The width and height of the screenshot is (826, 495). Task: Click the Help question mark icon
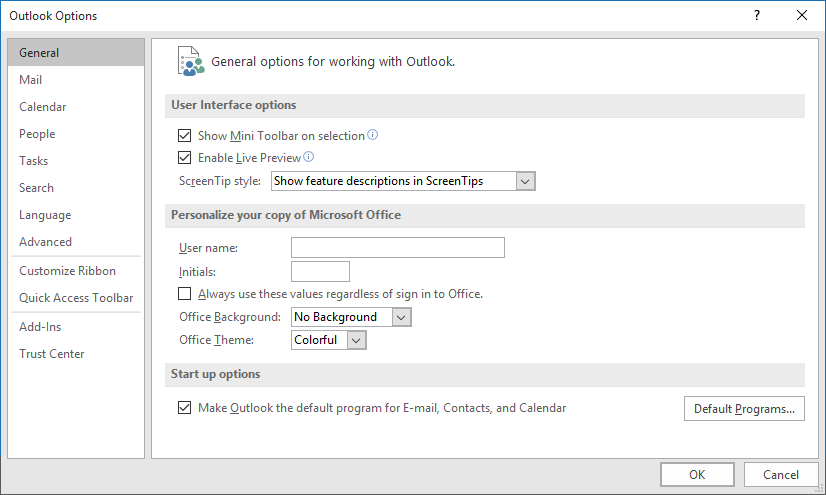(x=757, y=15)
